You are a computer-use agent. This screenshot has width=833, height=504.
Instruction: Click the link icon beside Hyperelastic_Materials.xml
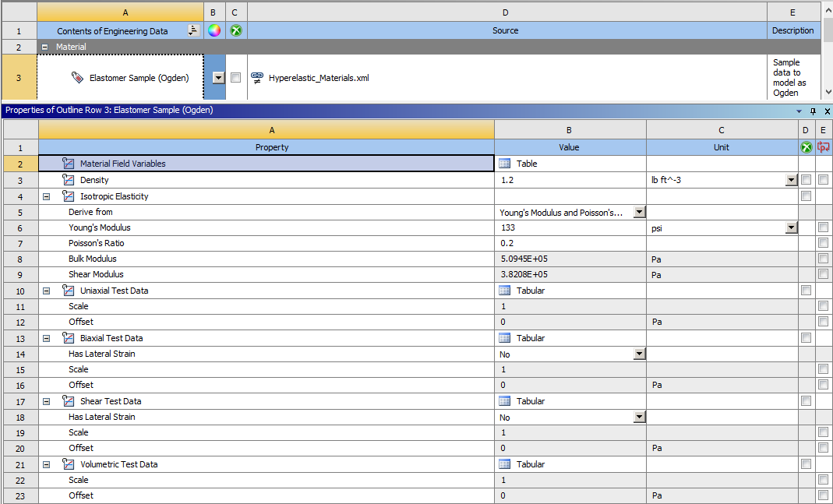pyautogui.click(x=257, y=78)
